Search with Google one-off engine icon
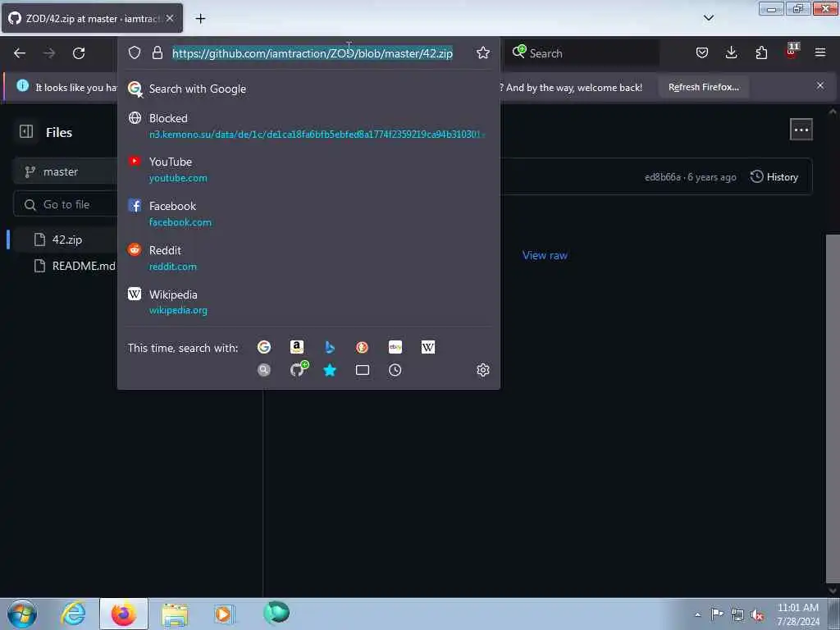Viewport: 840px width, 630px height. (263, 347)
